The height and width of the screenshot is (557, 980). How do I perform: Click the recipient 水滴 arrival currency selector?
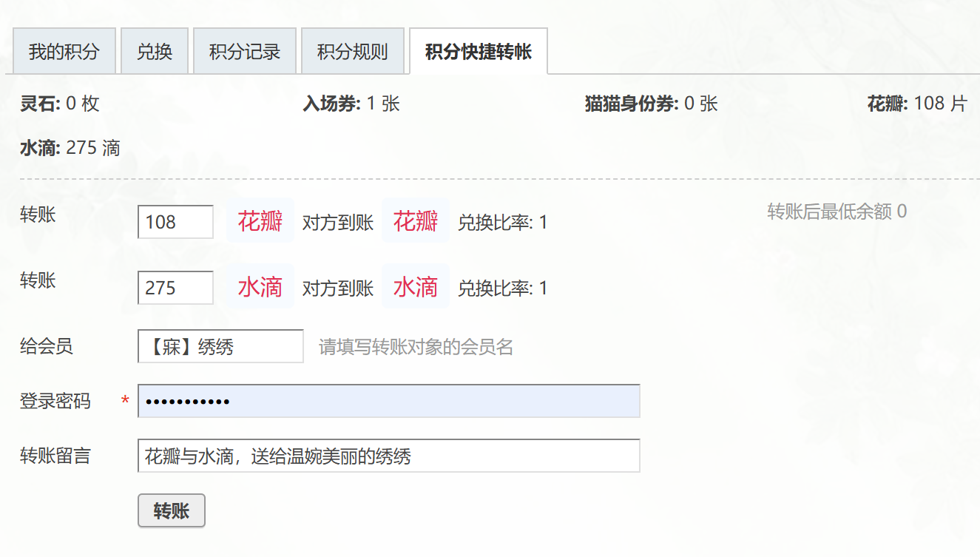[x=416, y=287]
